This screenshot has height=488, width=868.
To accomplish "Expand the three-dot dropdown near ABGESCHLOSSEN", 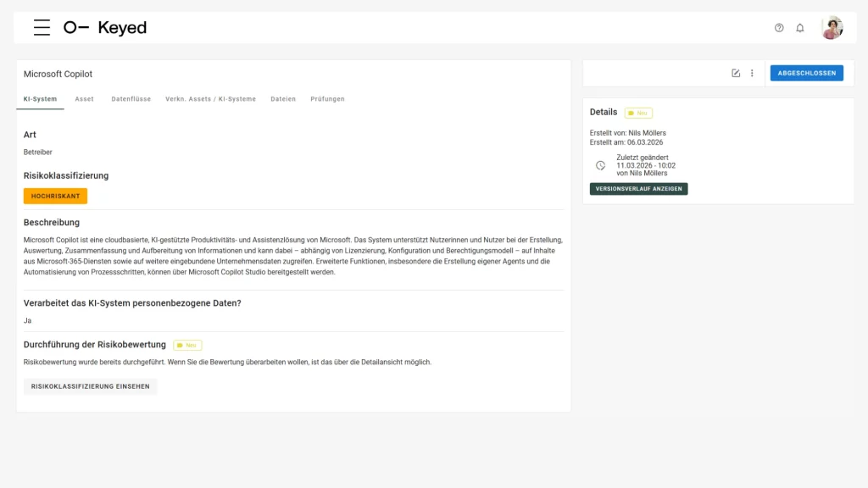I will pyautogui.click(x=752, y=73).
